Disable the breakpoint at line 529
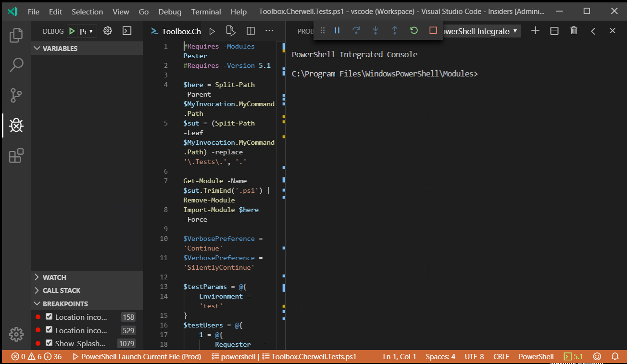The width and height of the screenshot is (627, 364). pos(49,330)
